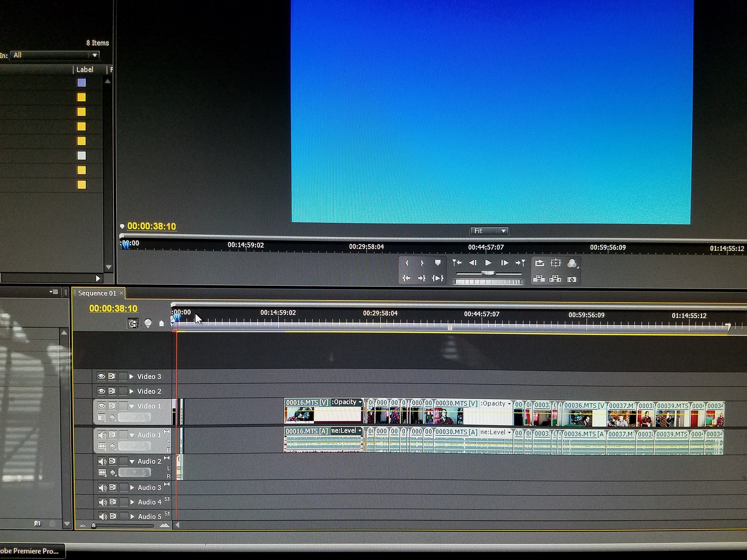Click Go to In Point icon
The image size is (747, 560).
pos(406,278)
